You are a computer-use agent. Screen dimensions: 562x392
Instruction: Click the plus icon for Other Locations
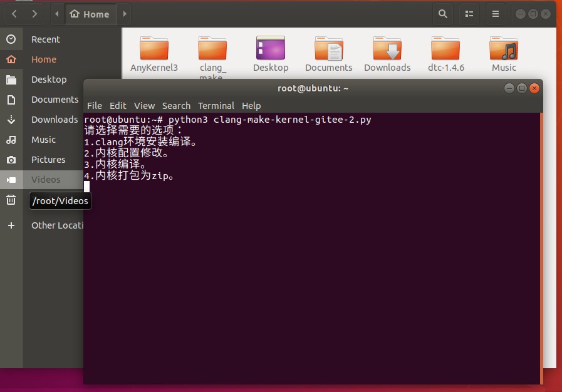click(11, 225)
